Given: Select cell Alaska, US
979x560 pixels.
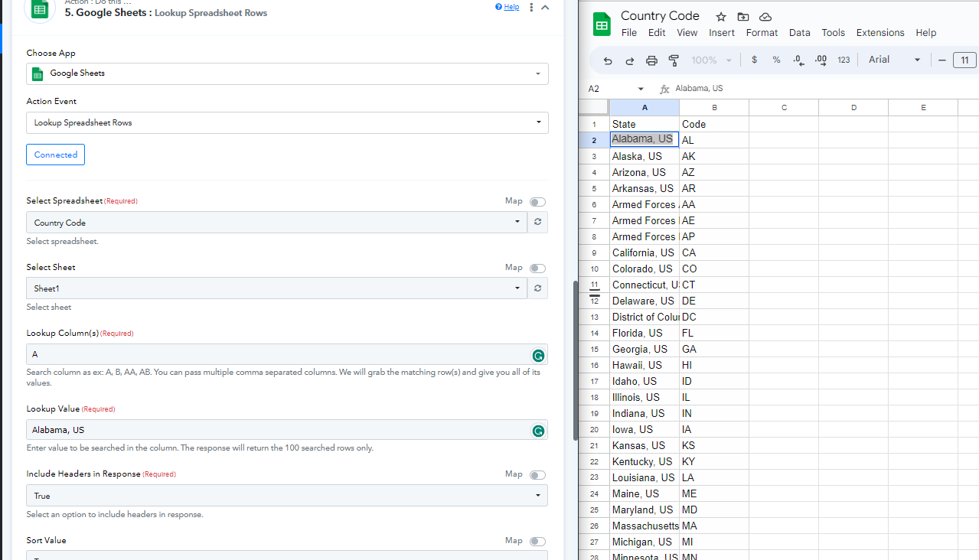Looking at the screenshot, I should (645, 156).
